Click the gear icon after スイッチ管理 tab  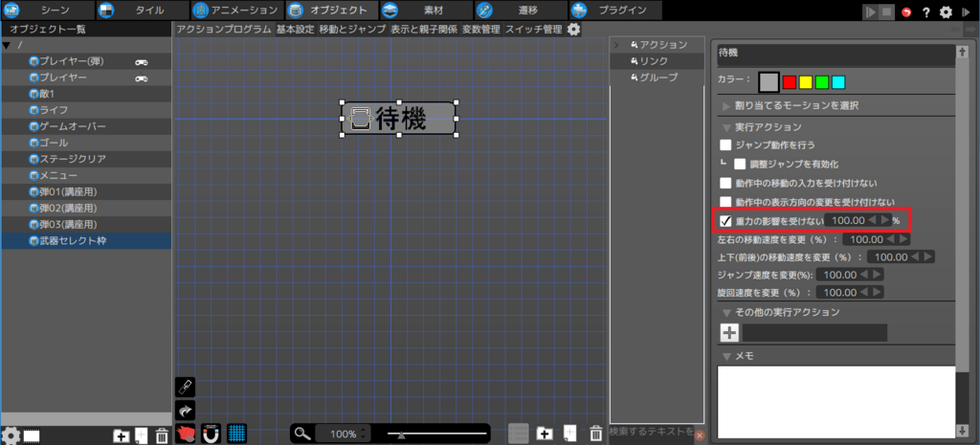pyautogui.click(x=573, y=29)
